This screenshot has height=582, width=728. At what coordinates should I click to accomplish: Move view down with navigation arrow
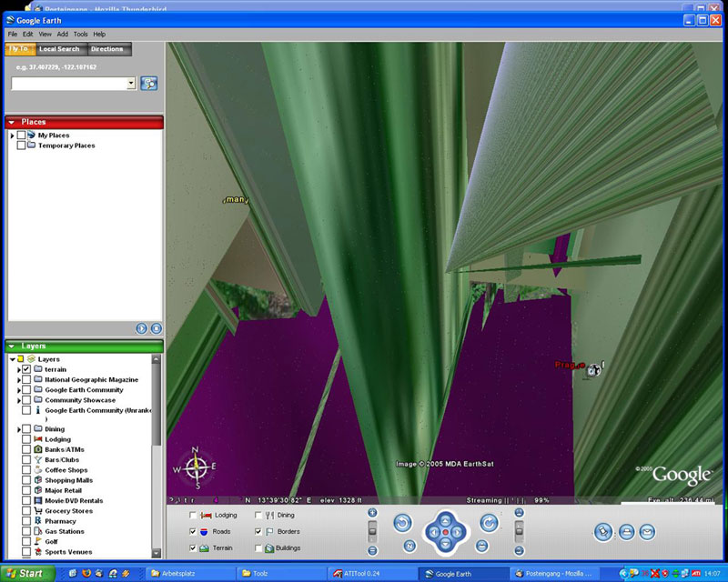click(x=445, y=544)
